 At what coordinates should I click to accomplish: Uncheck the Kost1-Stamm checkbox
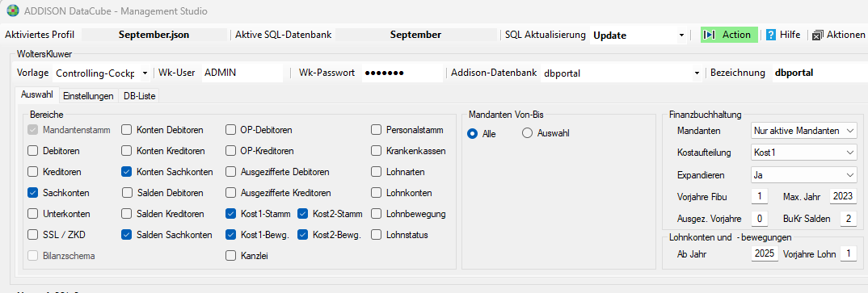(x=230, y=213)
